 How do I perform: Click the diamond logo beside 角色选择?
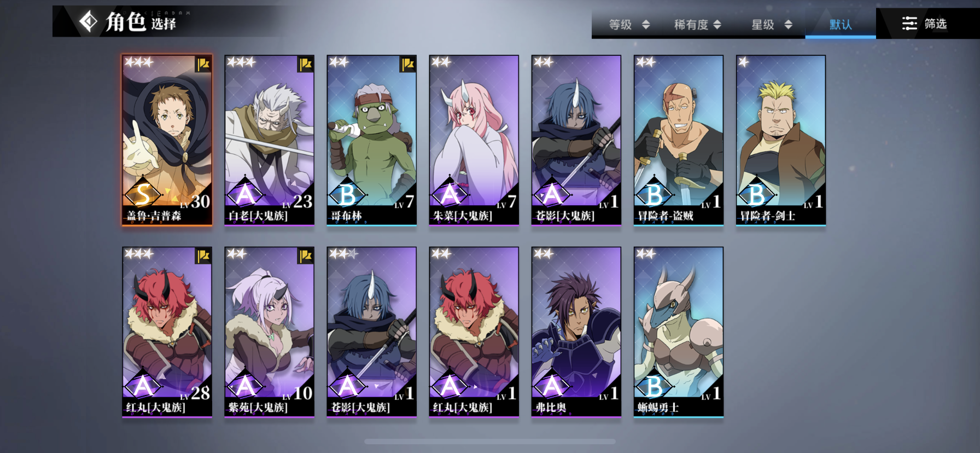[x=88, y=22]
